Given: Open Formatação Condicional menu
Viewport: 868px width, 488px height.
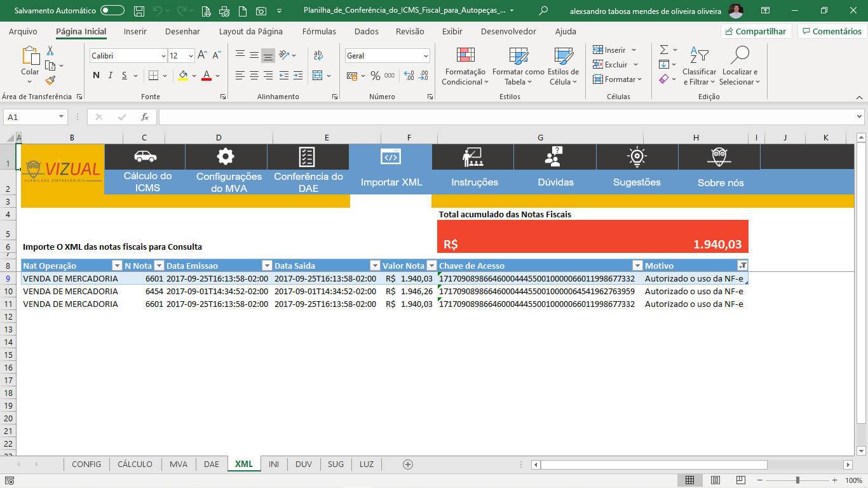Looking at the screenshot, I should [x=465, y=66].
